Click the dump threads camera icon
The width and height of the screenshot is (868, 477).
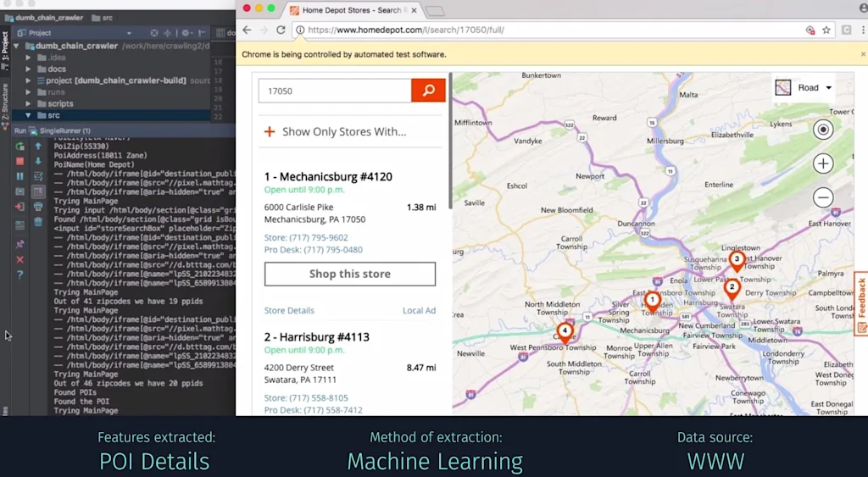coord(20,191)
